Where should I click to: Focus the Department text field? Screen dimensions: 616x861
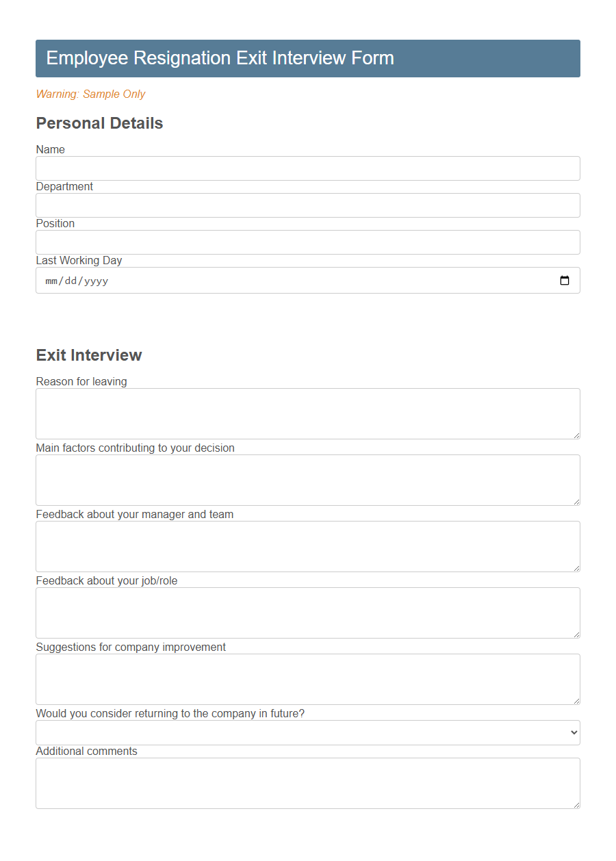[x=308, y=205]
